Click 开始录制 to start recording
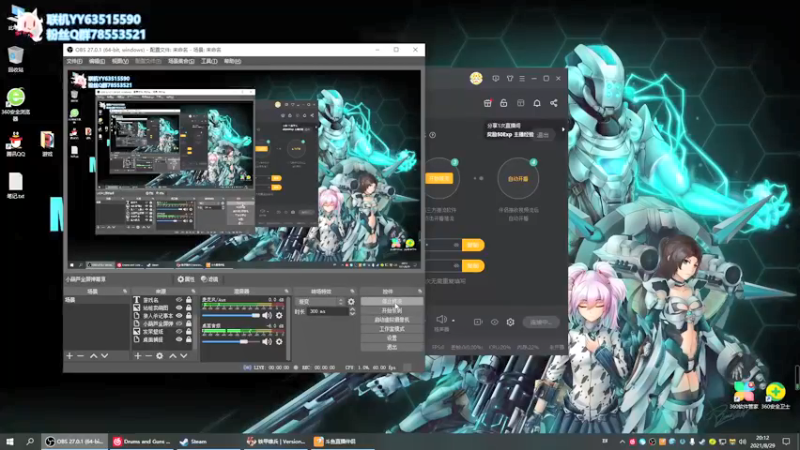The width and height of the screenshot is (800, 450). pos(392,310)
